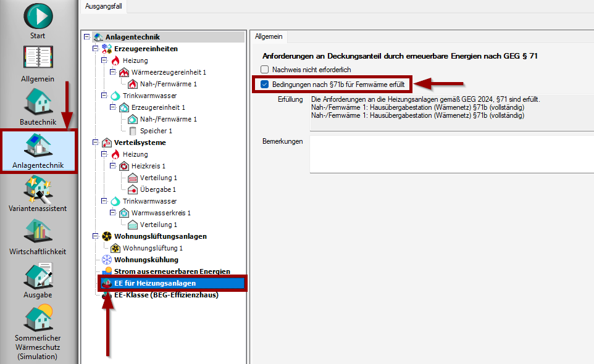Select 'Wärmeerzeugereinheit 1' tree item
The width and height of the screenshot is (594, 364).
tap(169, 72)
